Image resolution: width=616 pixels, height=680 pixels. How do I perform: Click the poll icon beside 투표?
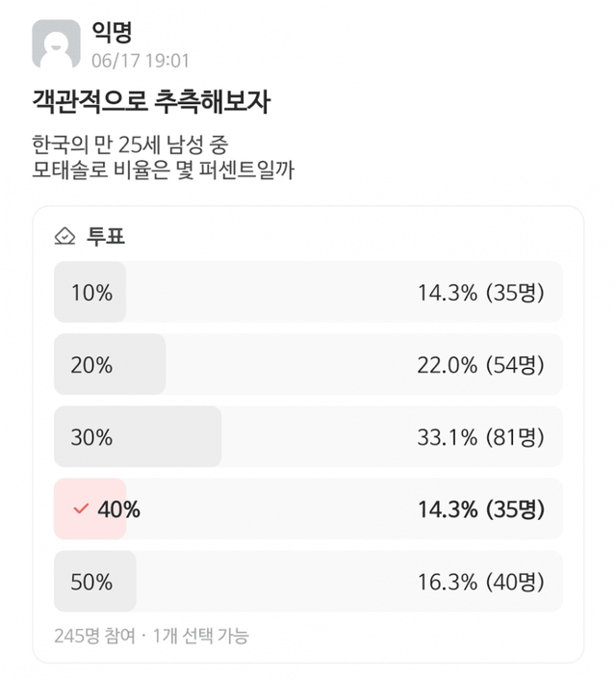click(65, 237)
